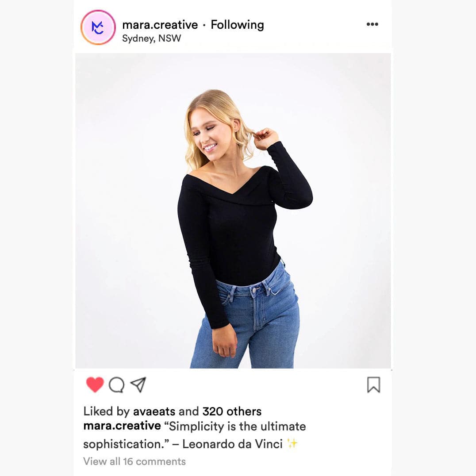
Task: Open comments via the speech bubble icon
Action: (x=116, y=385)
